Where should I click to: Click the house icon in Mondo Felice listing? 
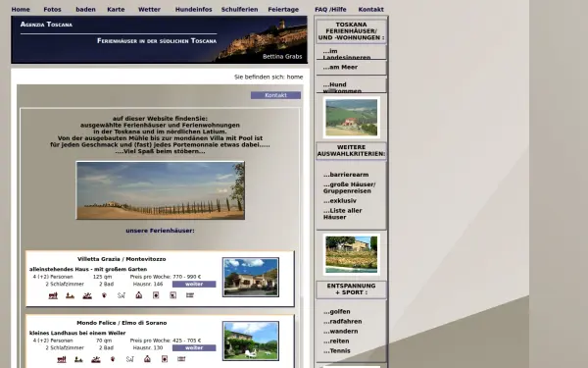(x=147, y=359)
